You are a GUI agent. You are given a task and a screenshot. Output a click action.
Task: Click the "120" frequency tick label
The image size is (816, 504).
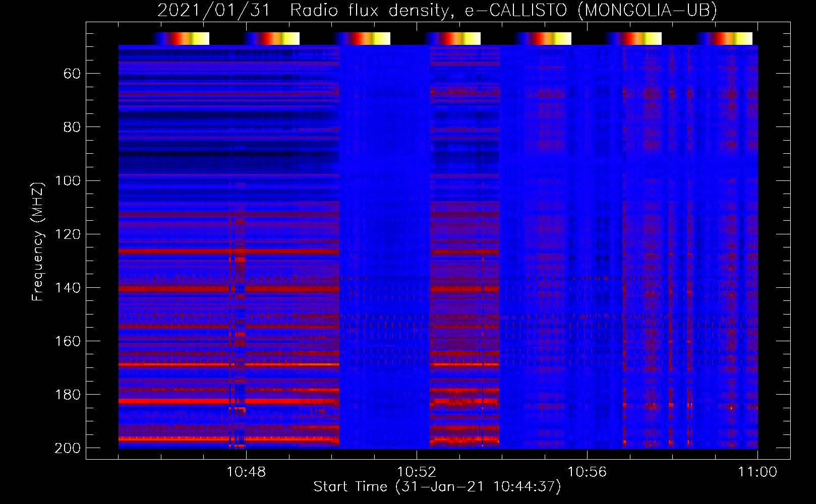[x=68, y=234]
